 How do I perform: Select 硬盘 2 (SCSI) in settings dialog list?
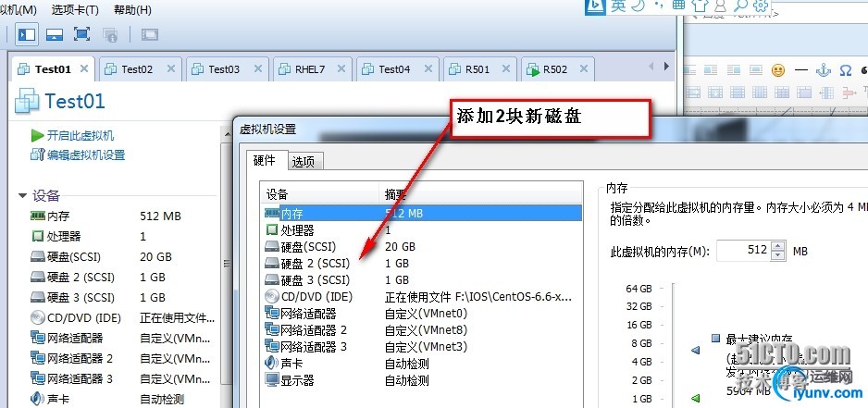coord(423,263)
